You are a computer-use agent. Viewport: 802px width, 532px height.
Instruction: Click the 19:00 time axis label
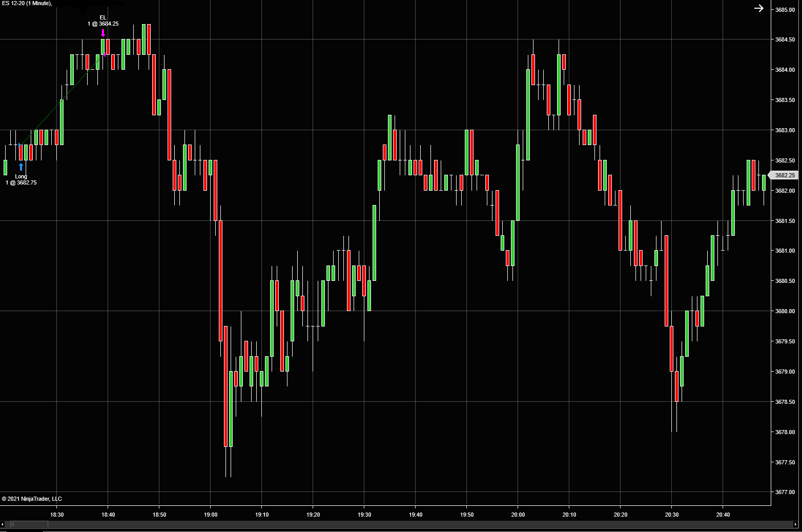pos(211,515)
